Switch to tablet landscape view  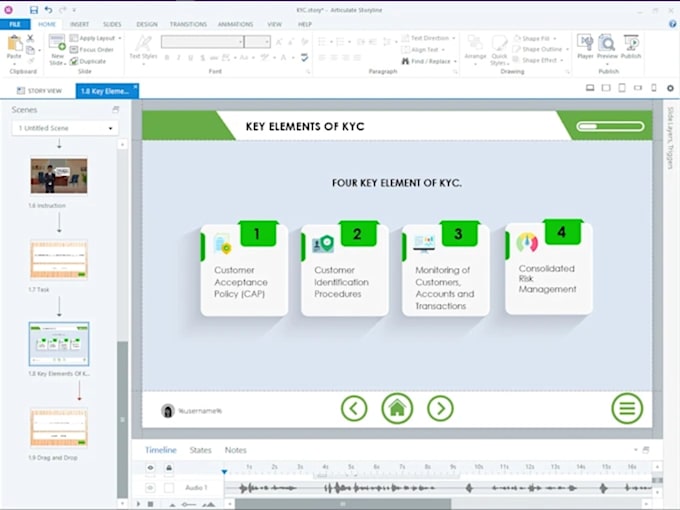(606, 88)
